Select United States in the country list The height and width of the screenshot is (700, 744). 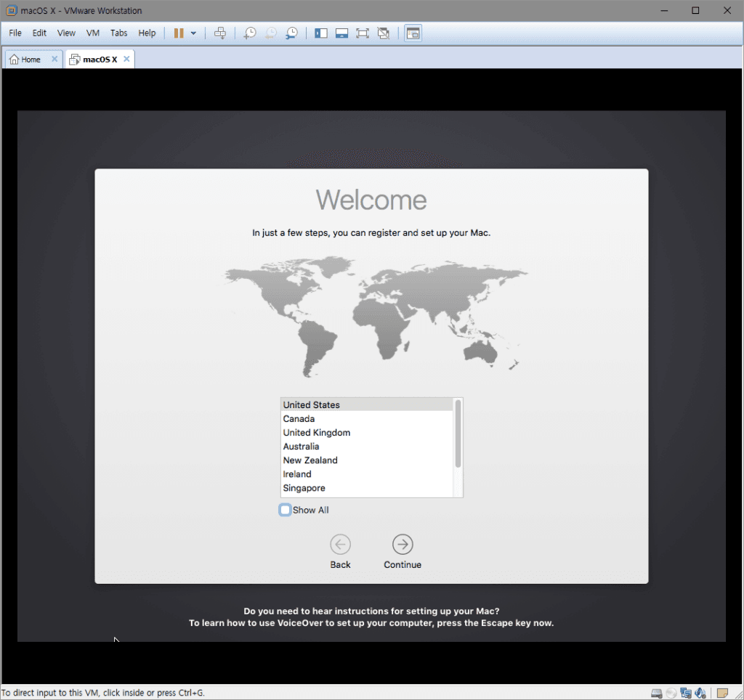tap(367, 404)
